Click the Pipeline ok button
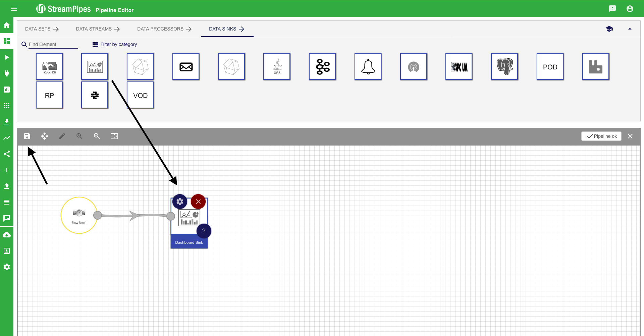 coord(601,136)
